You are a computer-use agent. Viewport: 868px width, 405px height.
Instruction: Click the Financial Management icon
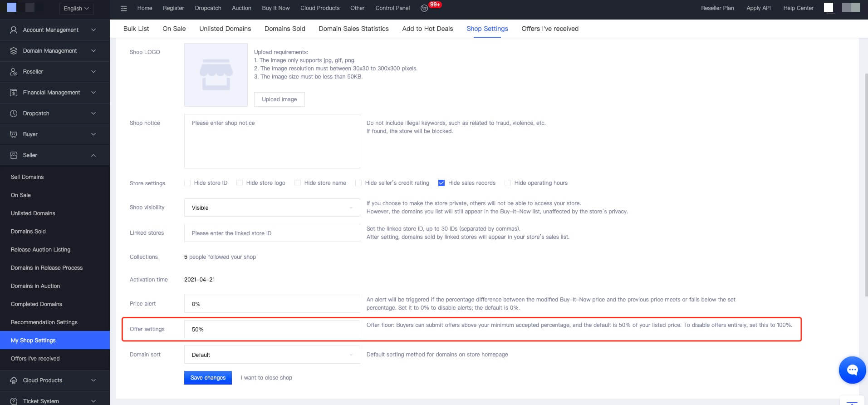[14, 93]
